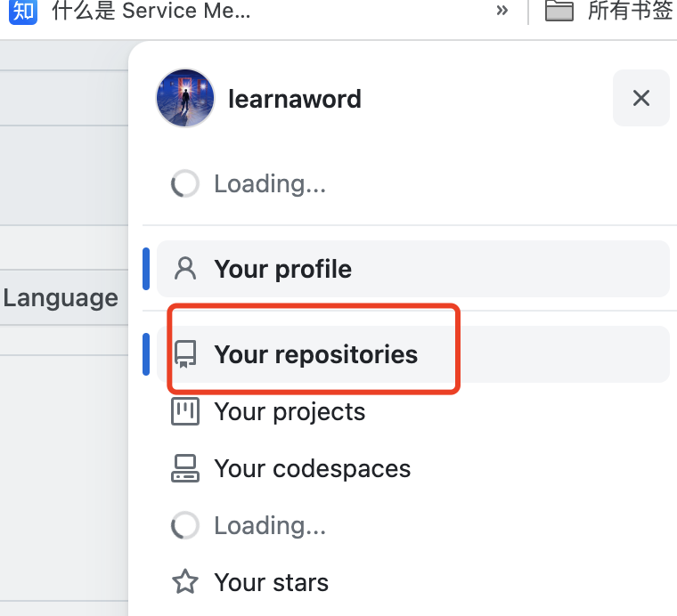Open Your repositories menu item
This screenshot has width=677, height=616.
pos(413,354)
